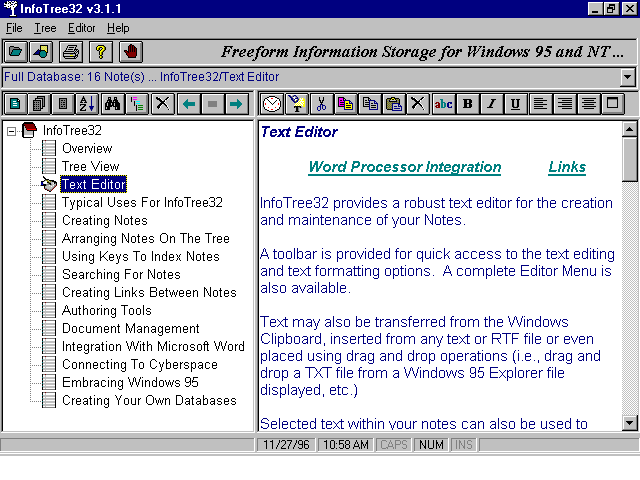Follow the Links hyperlink in note

tap(567, 167)
